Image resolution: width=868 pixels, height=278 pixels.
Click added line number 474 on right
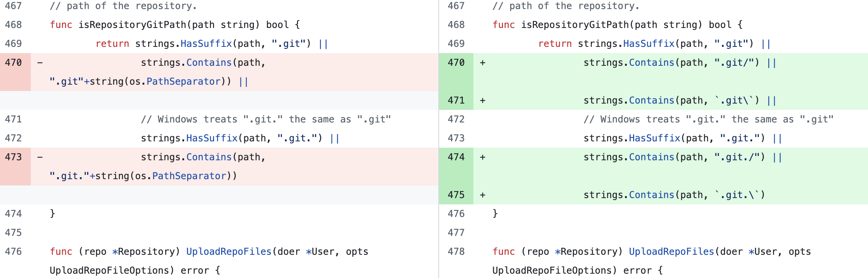pos(456,157)
